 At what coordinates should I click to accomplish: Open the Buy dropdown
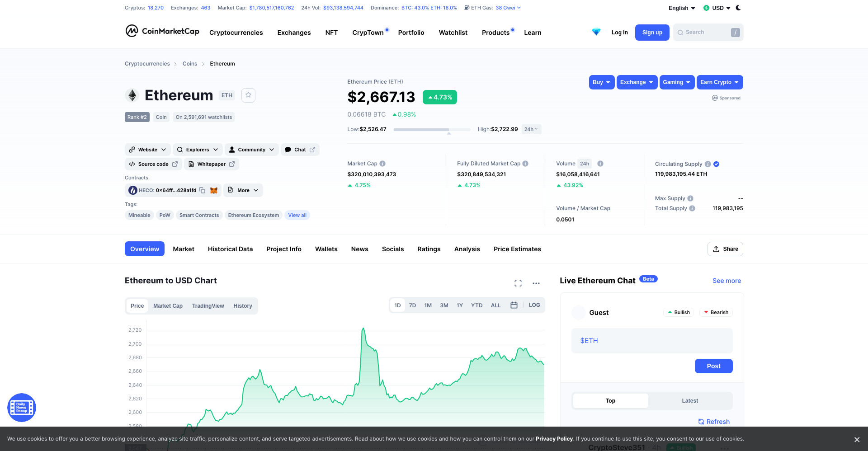[602, 82]
